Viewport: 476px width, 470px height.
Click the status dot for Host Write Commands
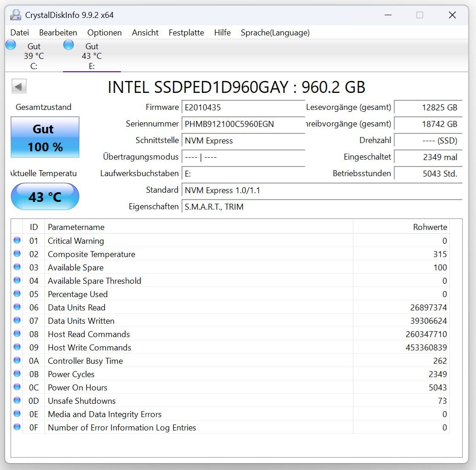pos(17,347)
